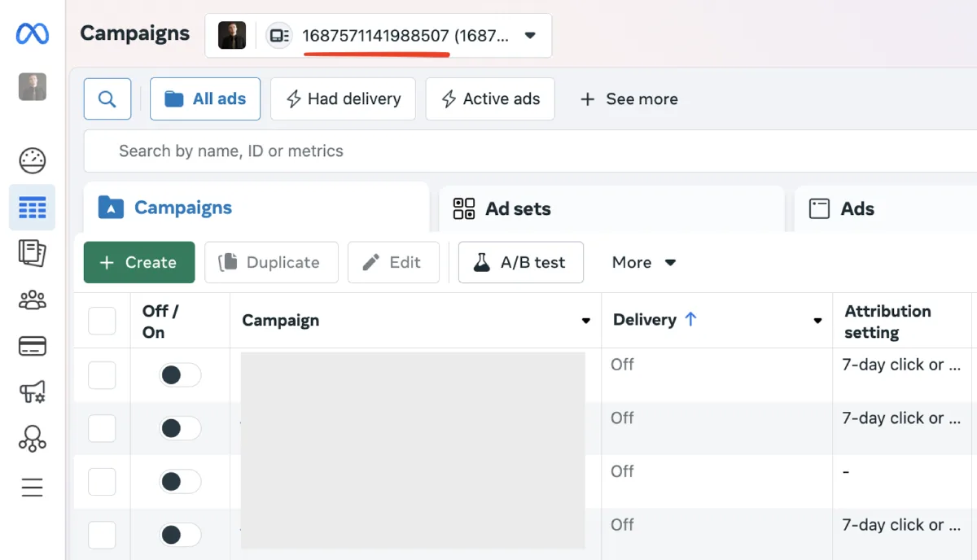The height and width of the screenshot is (560, 977).
Task: Open the all tools hamburger menu
Action: pyautogui.click(x=33, y=488)
